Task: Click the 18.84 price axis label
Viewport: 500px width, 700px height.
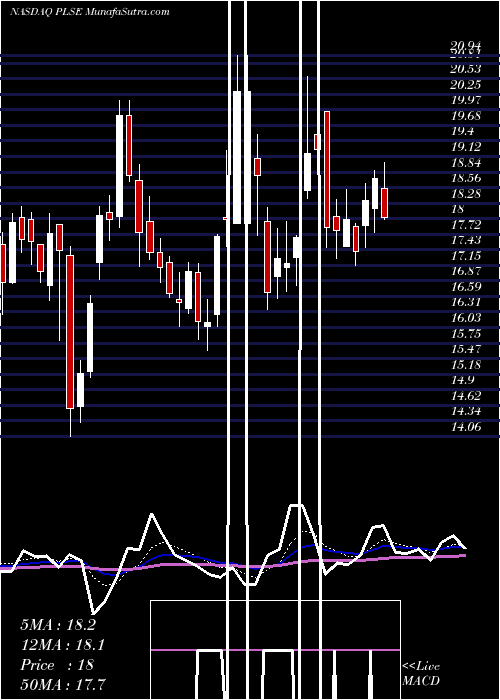Action: click(466, 162)
